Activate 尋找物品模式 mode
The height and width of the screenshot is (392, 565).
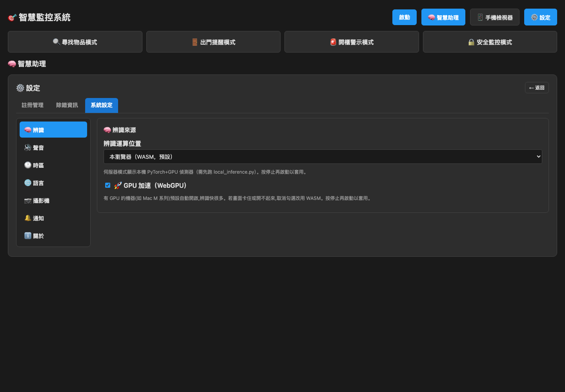(x=75, y=42)
